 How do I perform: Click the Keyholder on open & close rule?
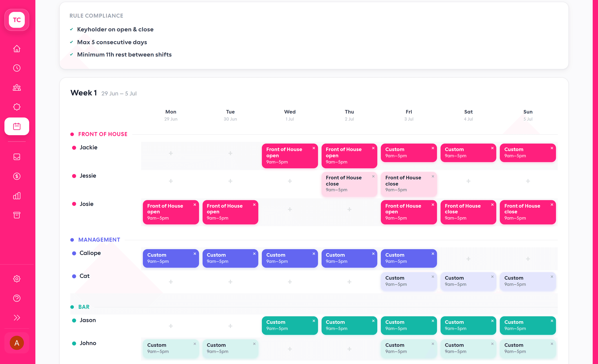115,29
